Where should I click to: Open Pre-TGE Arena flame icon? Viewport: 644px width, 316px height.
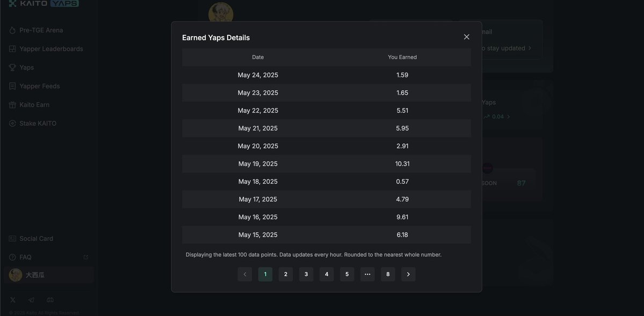pos(12,30)
